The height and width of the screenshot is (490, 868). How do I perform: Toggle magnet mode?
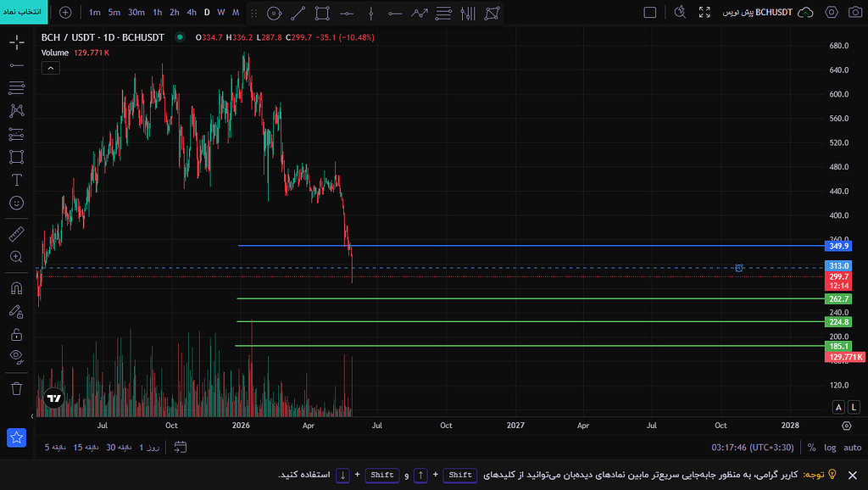[x=17, y=288]
